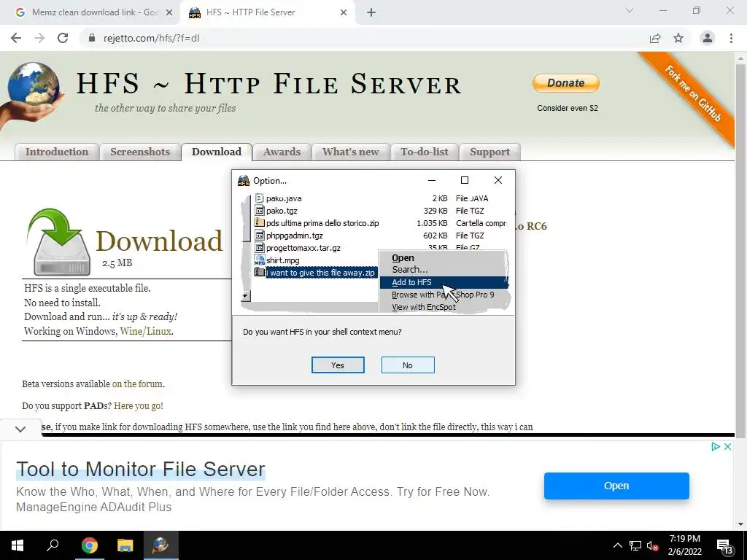Open the tab search chevron
The height and width of the screenshot is (560, 747).
630,10
